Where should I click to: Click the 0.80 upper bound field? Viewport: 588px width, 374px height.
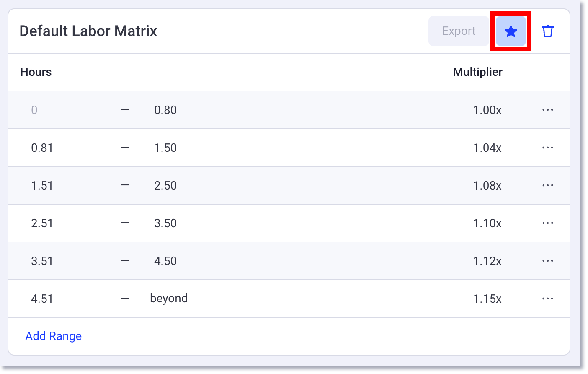point(165,110)
